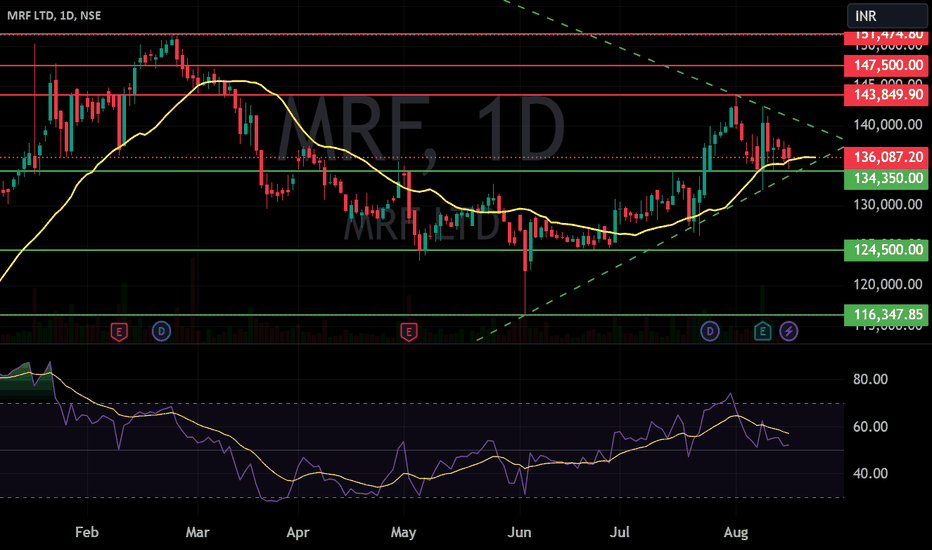Open the INR currency selector
The height and width of the screenshot is (550, 932).
pyautogui.click(x=887, y=15)
